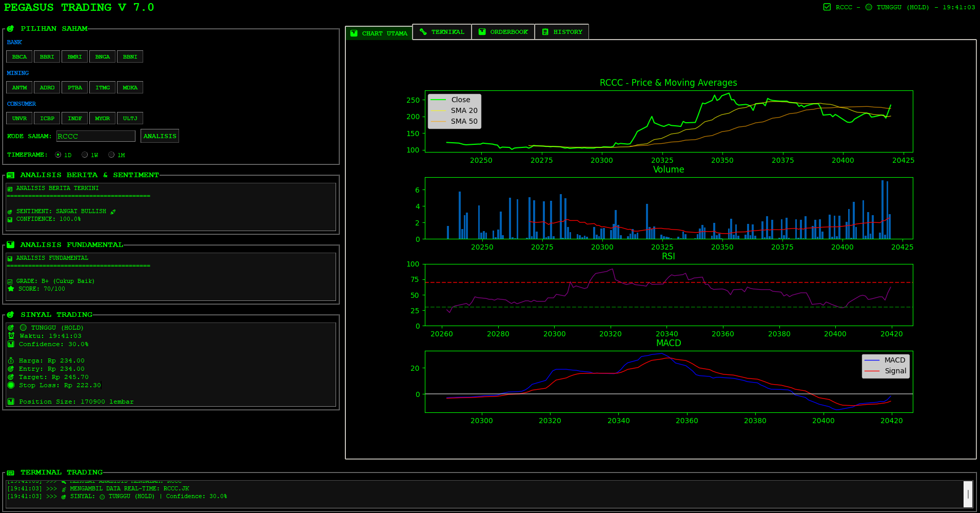Click the icon beside Analisis Fundamental header
The height and width of the screenshot is (513, 980).
(x=10, y=245)
